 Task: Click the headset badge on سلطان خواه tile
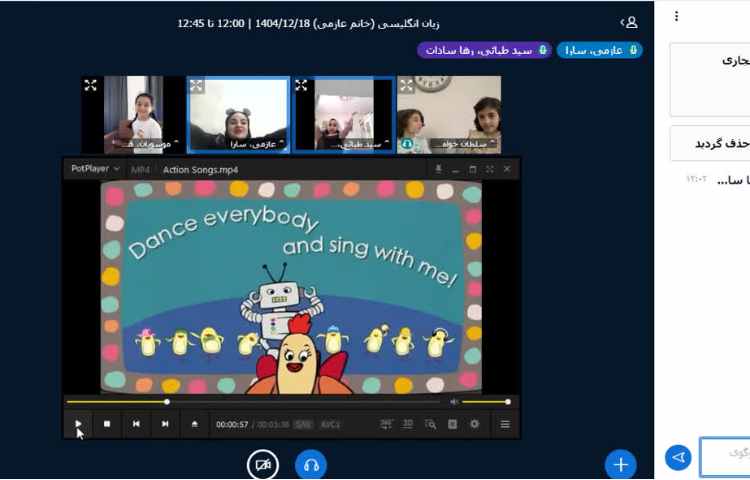tap(407, 143)
